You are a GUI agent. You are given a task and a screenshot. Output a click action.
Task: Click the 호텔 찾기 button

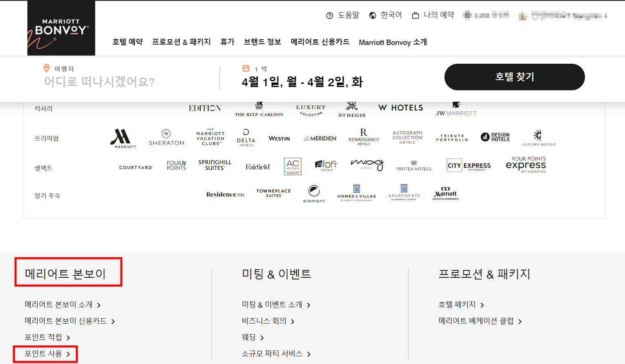coord(515,77)
